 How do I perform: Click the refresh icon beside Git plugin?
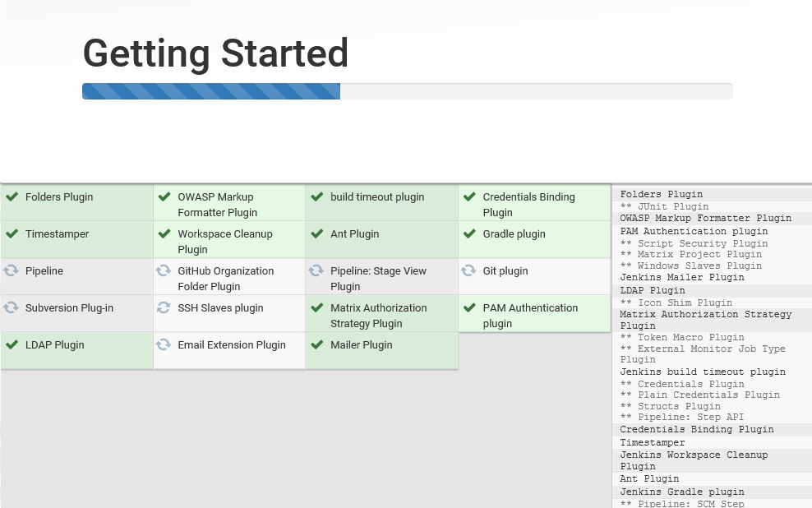(x=468, y=270)
